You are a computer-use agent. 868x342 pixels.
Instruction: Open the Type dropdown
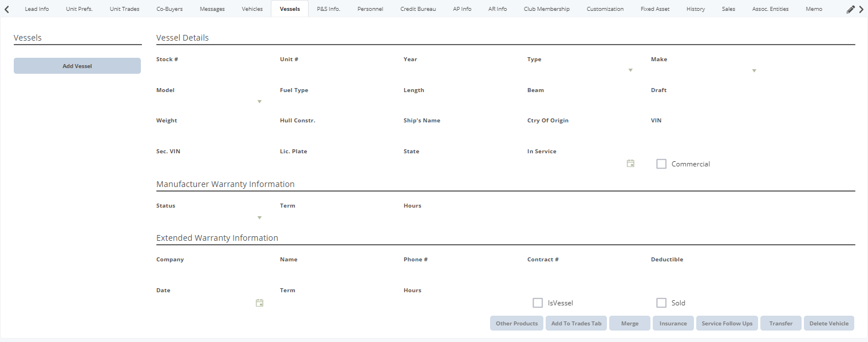630,70
